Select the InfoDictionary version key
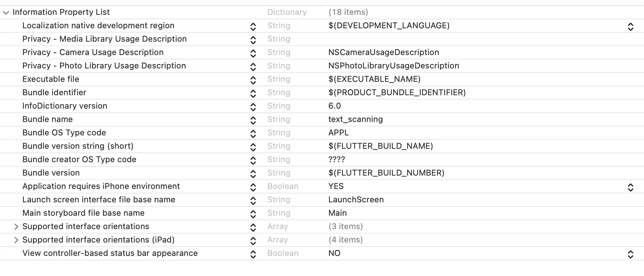Viewport: 644px width, 276px height. [65, 106]
